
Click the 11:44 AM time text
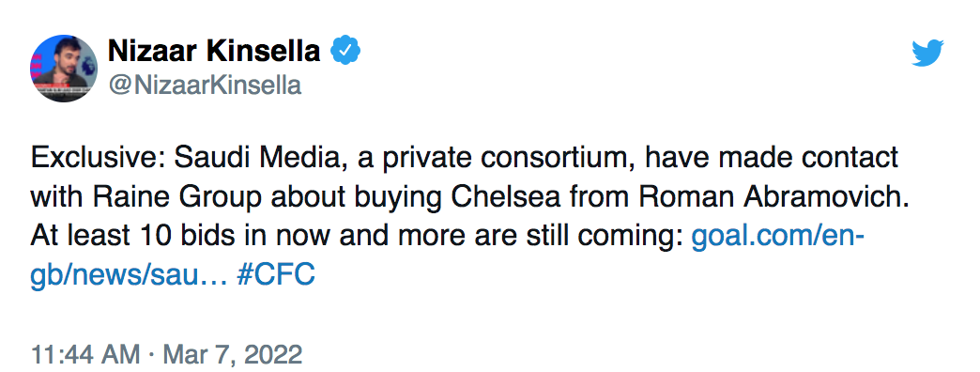click(85, 354)
